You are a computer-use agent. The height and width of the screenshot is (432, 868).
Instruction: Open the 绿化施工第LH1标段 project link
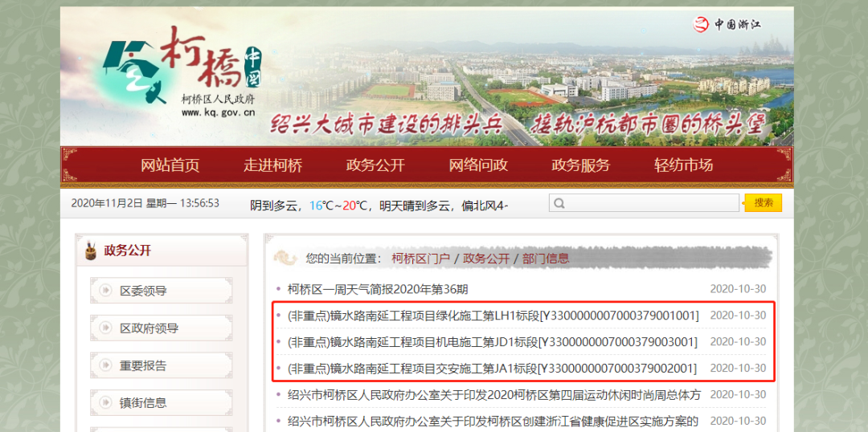pyautogui.click(x=493, y=316)
